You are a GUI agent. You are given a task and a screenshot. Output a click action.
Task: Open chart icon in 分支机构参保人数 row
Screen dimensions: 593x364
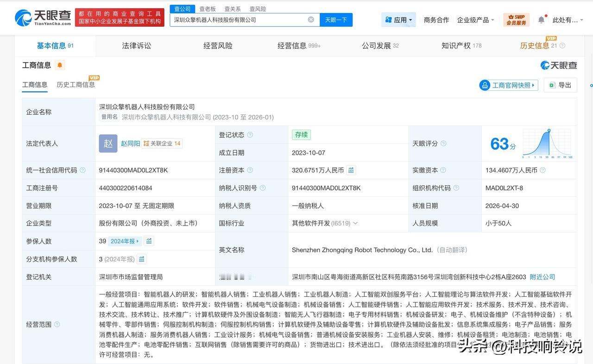pos(142,259)
